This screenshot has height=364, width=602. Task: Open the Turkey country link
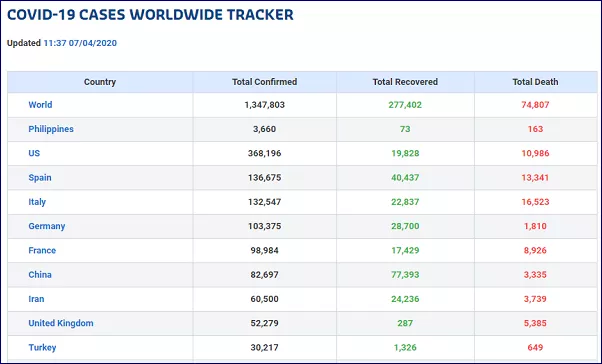[42, 347]
